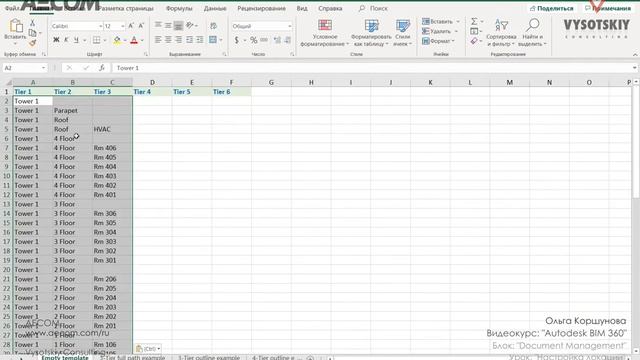
Task: Open Paste Options (Ctrl) button
Action: click(147, 349)
